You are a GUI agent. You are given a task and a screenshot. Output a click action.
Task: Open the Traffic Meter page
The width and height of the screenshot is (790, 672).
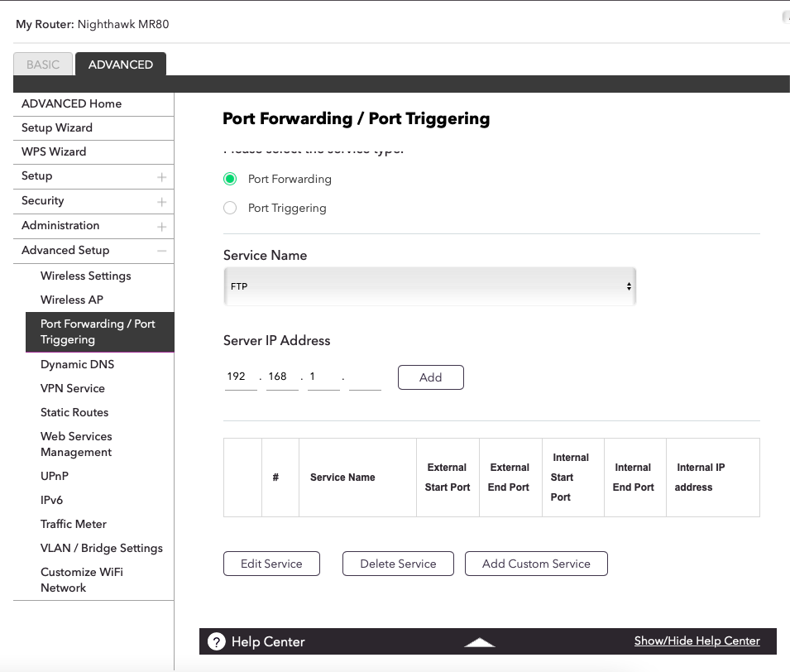74,524
